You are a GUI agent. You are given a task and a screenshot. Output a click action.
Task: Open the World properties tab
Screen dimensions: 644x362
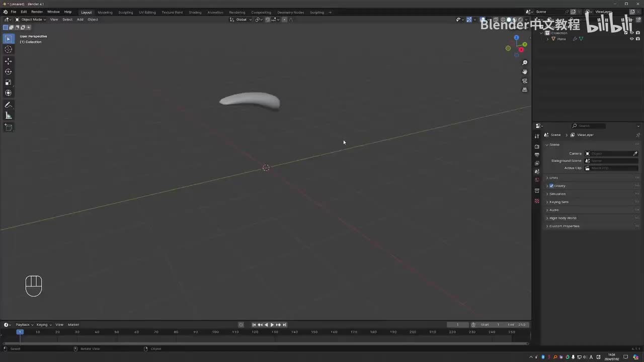537,180
